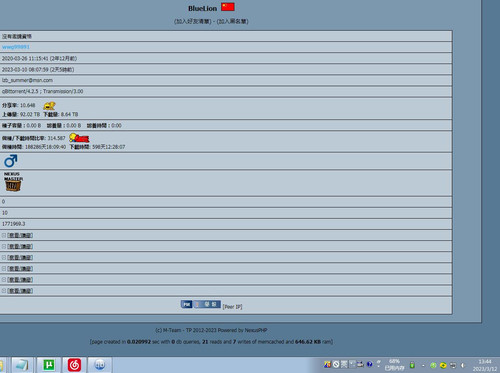Click the blue question mark tray icon
The width and height of the screenshot is (500, 373).
click(369, 364)
